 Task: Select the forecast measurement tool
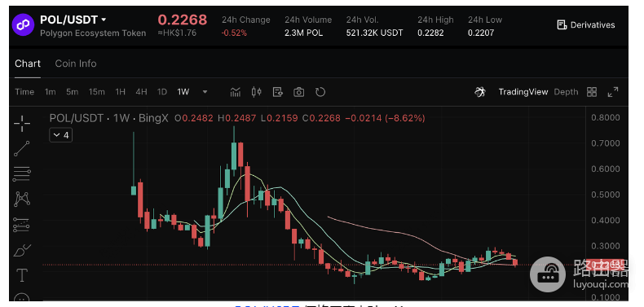pyautogui.click(x=22, y=225)
